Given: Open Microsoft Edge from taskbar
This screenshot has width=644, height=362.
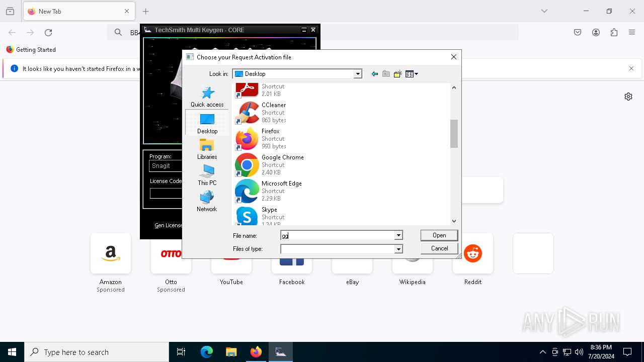Looking at the screenshot, I should pyautogui.click(x=207, y=352).
